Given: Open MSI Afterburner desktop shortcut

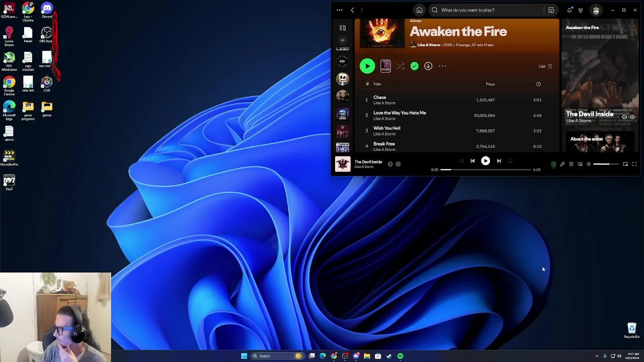Looking at the screenshot, I should (9, 62).
